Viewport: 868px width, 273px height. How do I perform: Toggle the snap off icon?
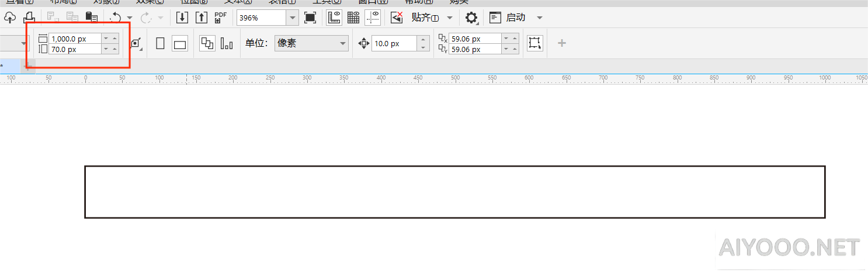click(x=397, y=18)
